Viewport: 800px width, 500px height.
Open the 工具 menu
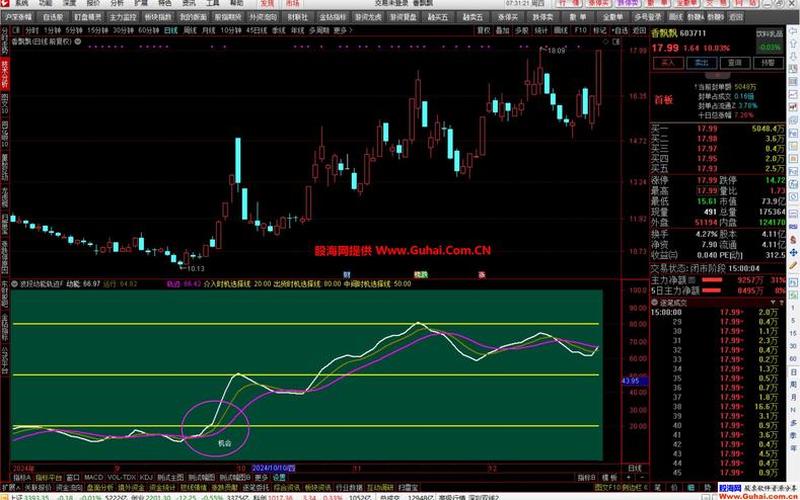(x=213, y=3)
